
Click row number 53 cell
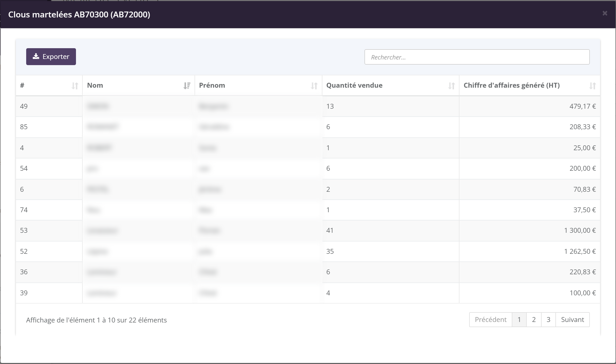click(x=49, y=230)
